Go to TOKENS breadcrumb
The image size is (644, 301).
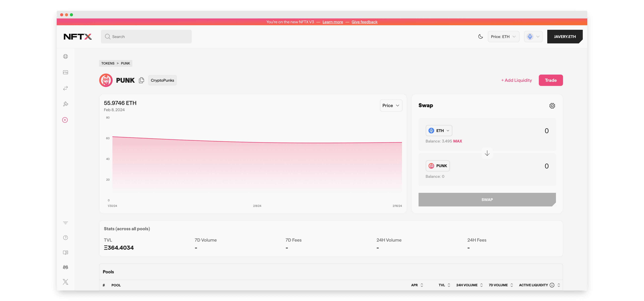(108, 63)
